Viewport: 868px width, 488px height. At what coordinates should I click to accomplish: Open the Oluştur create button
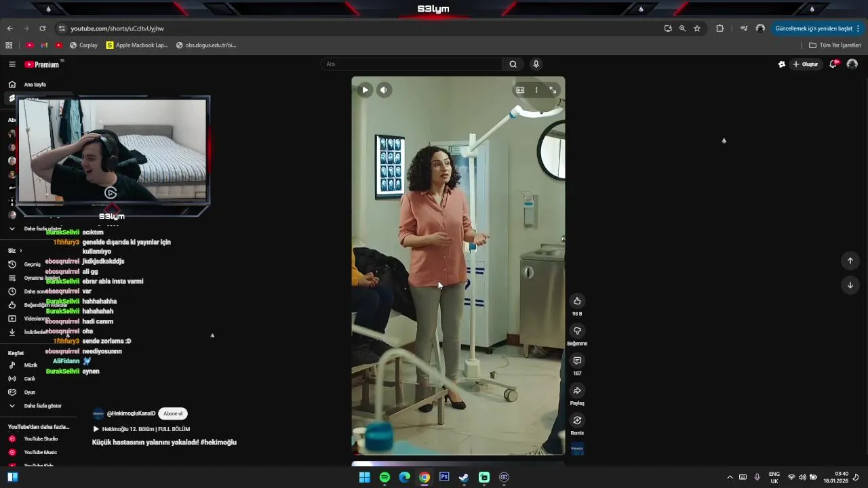click(806, 64)
